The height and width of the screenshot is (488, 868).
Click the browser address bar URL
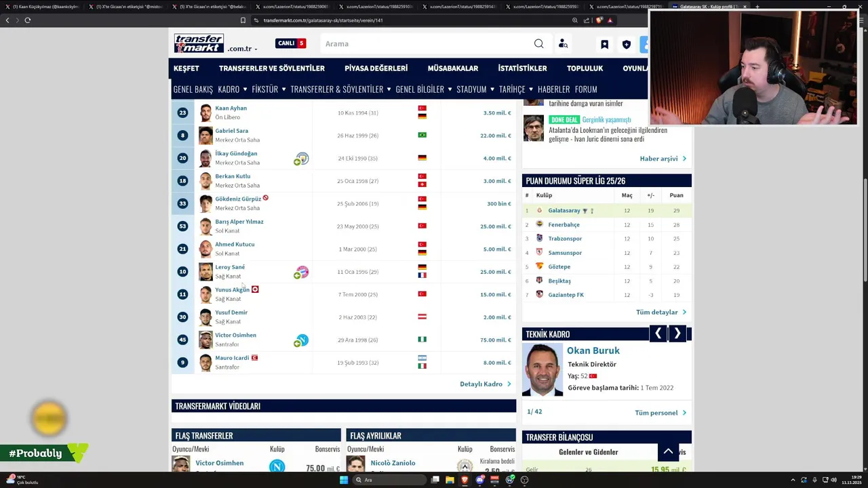click(x=323, y=20)
